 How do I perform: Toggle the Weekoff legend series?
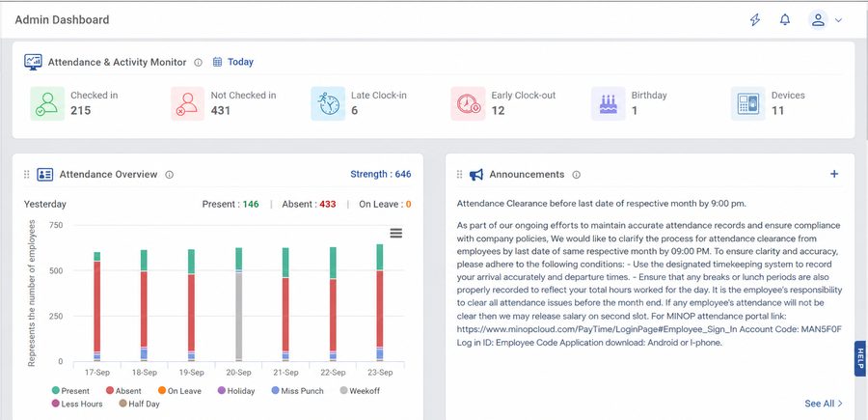(x=360, y=391)
